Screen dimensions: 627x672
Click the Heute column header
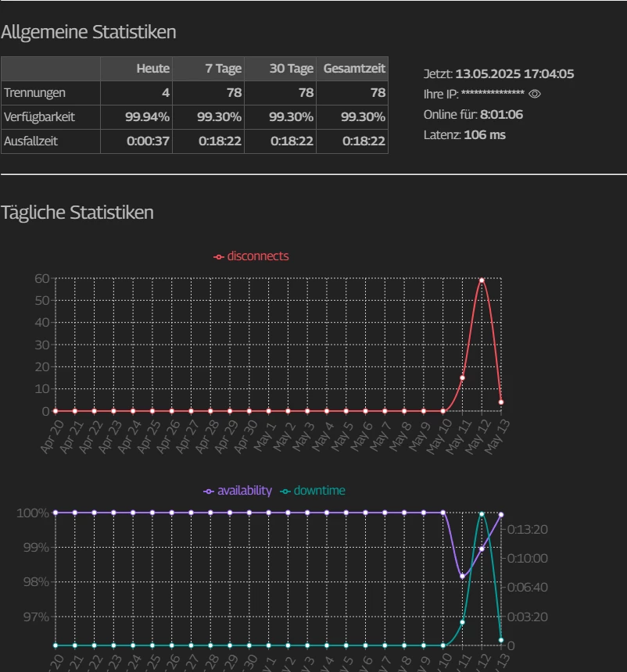click(136, 69)
